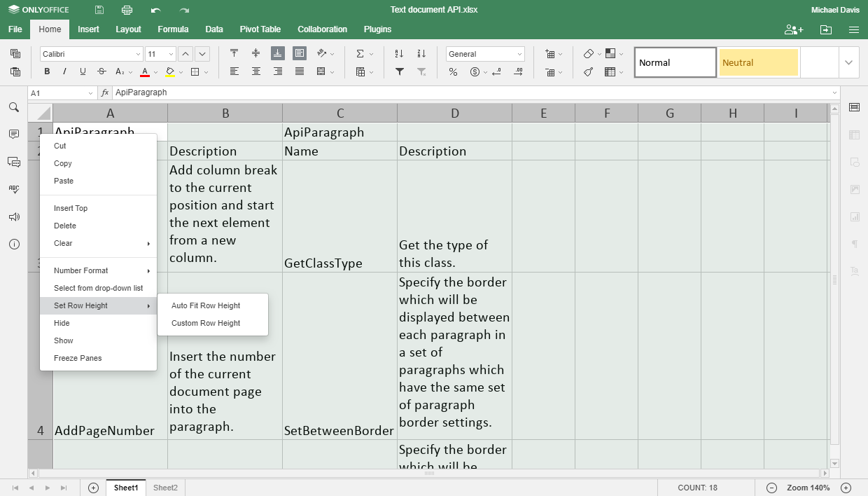
Task: Enable the Filter tool
Action: (x=400, y=71)
